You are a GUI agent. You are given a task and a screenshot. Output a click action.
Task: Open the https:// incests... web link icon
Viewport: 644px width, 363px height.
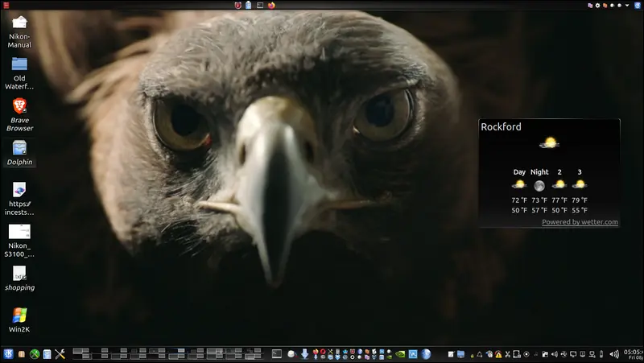coord(19,199)
